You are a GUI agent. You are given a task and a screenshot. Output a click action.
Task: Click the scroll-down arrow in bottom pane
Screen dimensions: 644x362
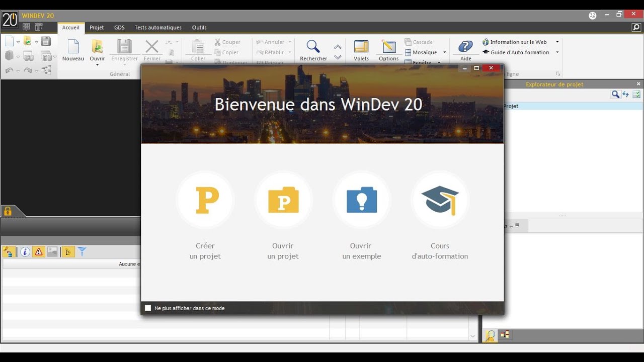click(x=472, y=336)
